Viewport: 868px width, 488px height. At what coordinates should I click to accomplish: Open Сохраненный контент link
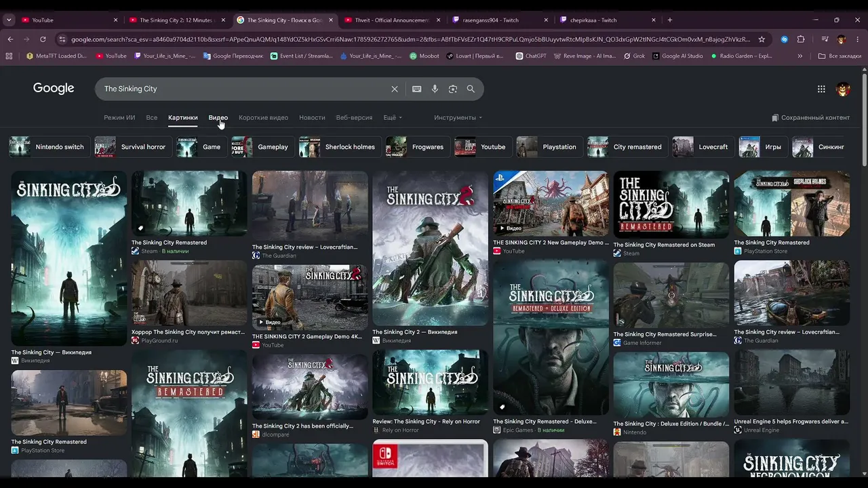tap(810, 117)
